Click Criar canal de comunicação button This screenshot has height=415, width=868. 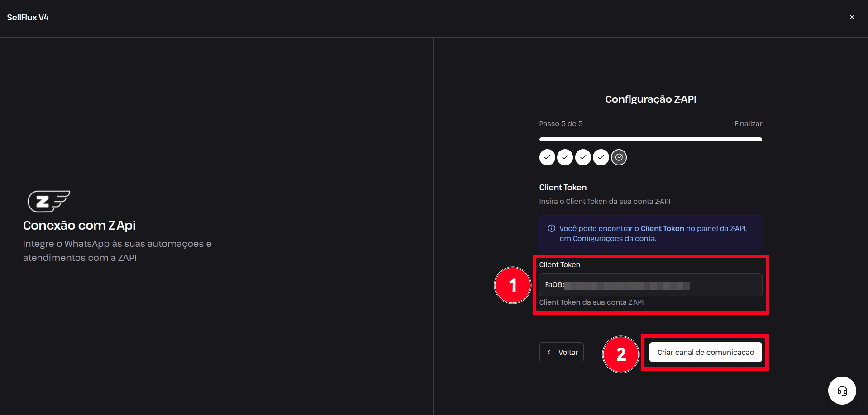pos(706,352)
